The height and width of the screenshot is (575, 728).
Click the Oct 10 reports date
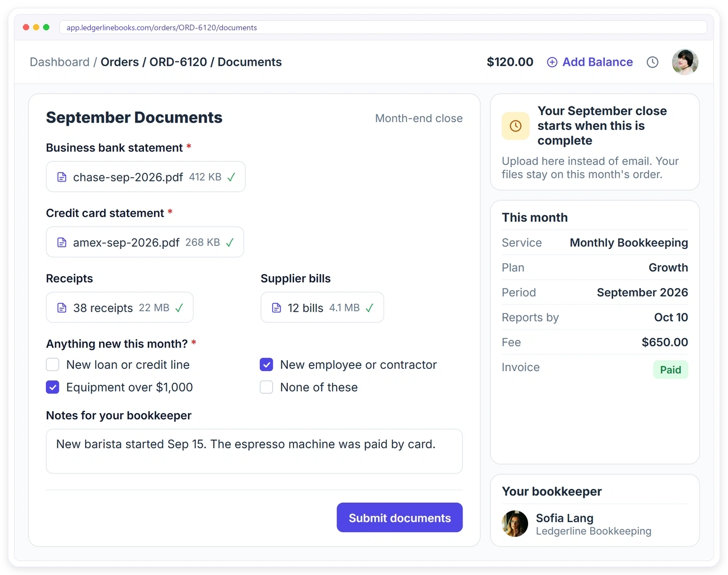(x=671, y=317)
